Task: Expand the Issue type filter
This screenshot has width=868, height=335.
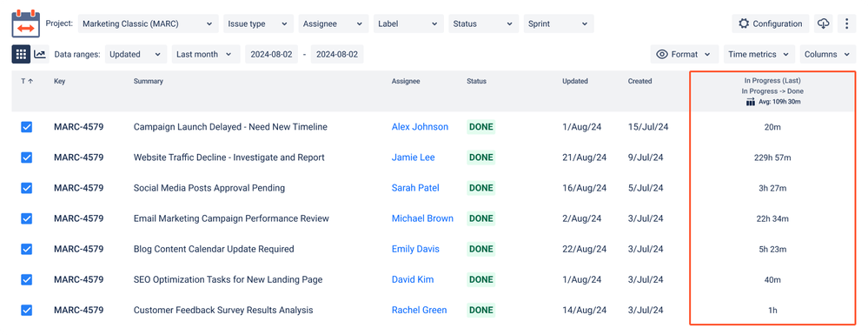Action: pyautogui.click(x=259, y=23)
